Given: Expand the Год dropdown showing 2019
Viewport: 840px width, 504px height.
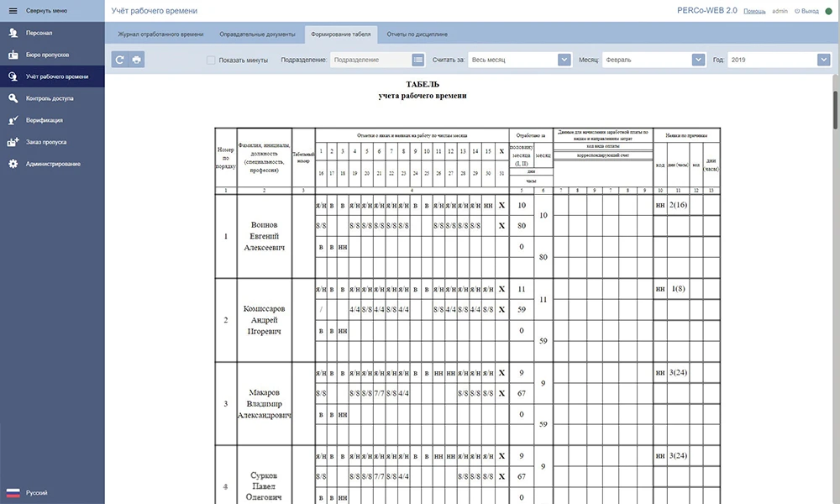Looking at the screenshot, I should click(823, 60).
